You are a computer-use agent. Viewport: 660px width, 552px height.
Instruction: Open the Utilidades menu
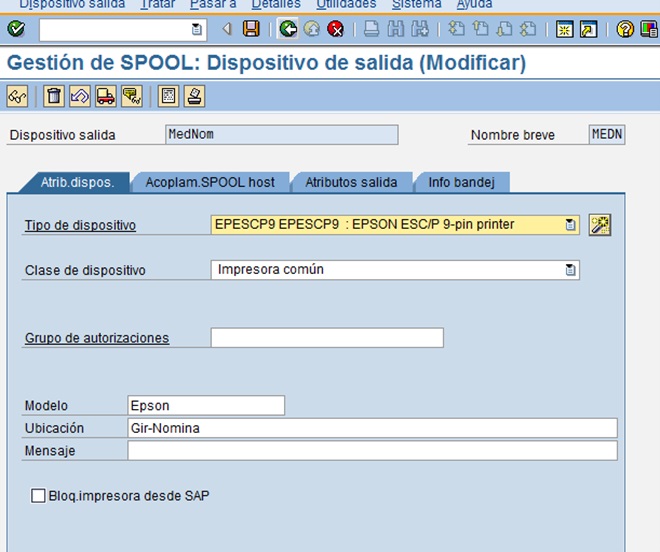pyautogui.click(x=346, y=4)
